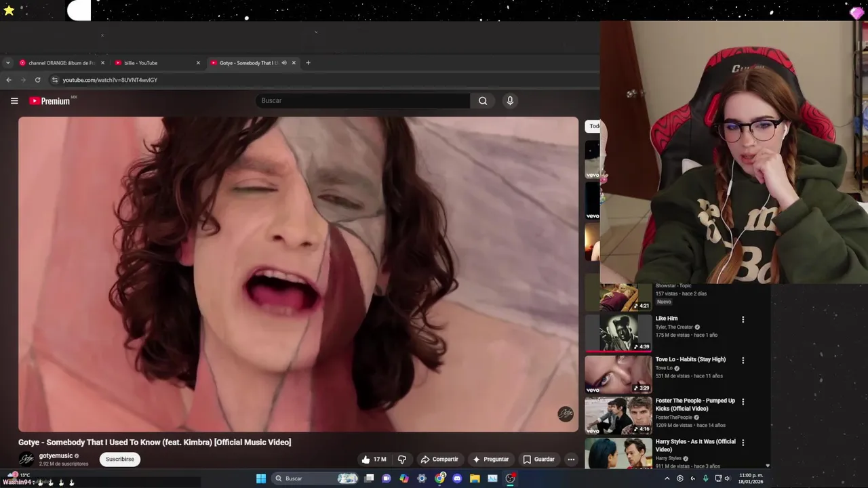868x488 pixels.
Task: View site information icon in address bar
Action: [x=55, y=80]
